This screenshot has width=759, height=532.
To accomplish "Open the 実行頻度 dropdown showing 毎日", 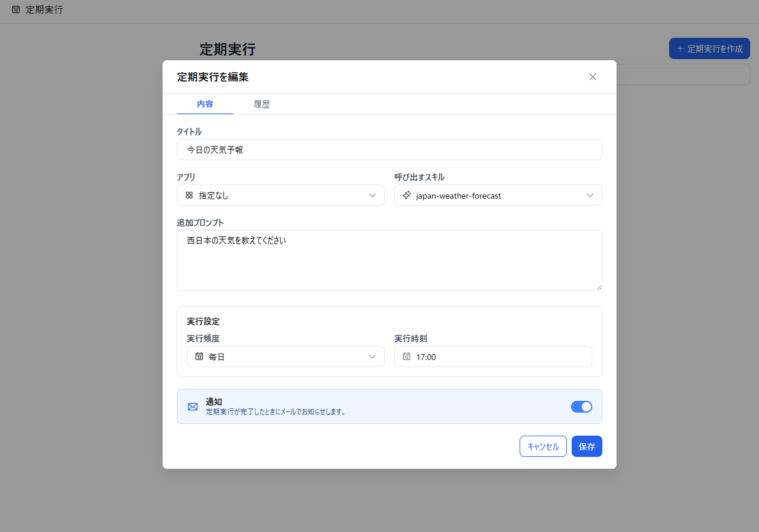I will point(286,356).
